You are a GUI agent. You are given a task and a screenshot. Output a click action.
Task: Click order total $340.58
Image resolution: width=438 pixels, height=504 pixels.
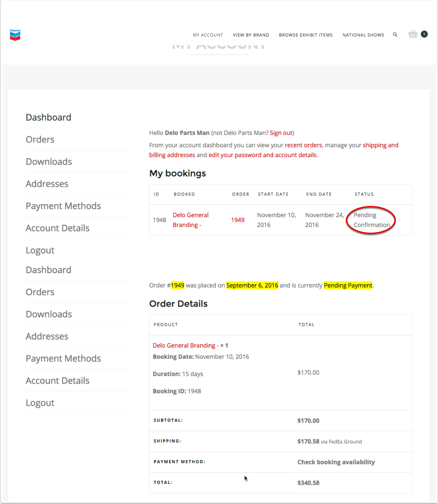(x=308, y=483)
